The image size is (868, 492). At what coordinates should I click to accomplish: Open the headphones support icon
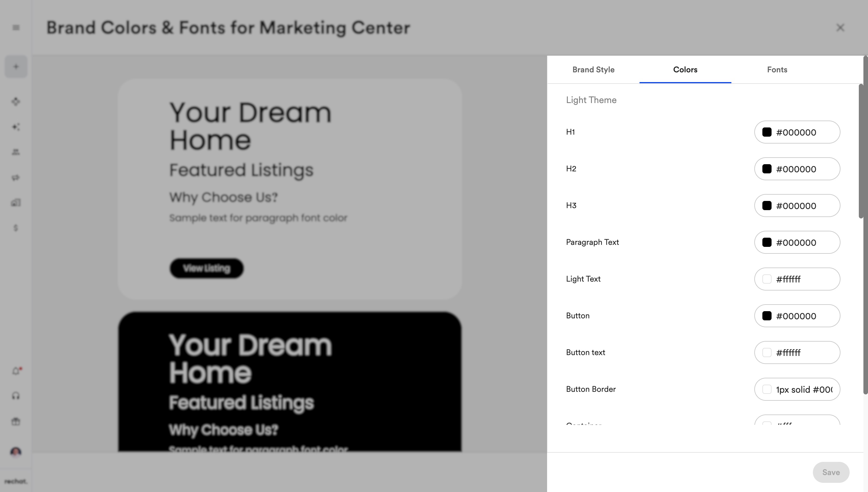16,396
